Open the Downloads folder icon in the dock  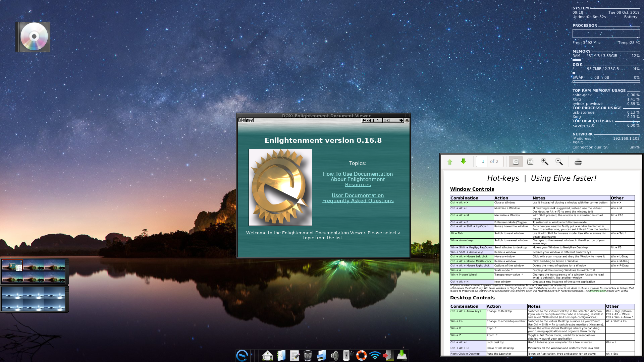281,355
